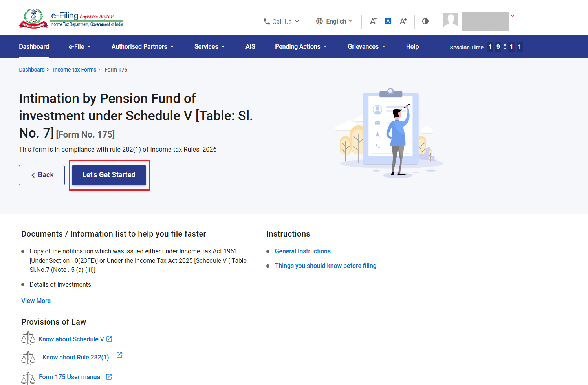Click the user profile avatar picture
The height and width of the screenshot is (385, 588).
451,20
